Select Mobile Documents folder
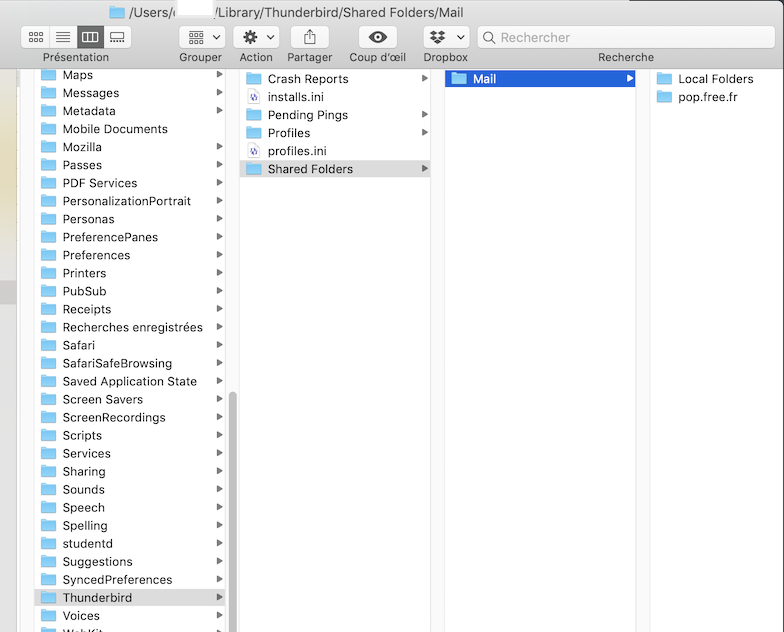 click(130, 129)
